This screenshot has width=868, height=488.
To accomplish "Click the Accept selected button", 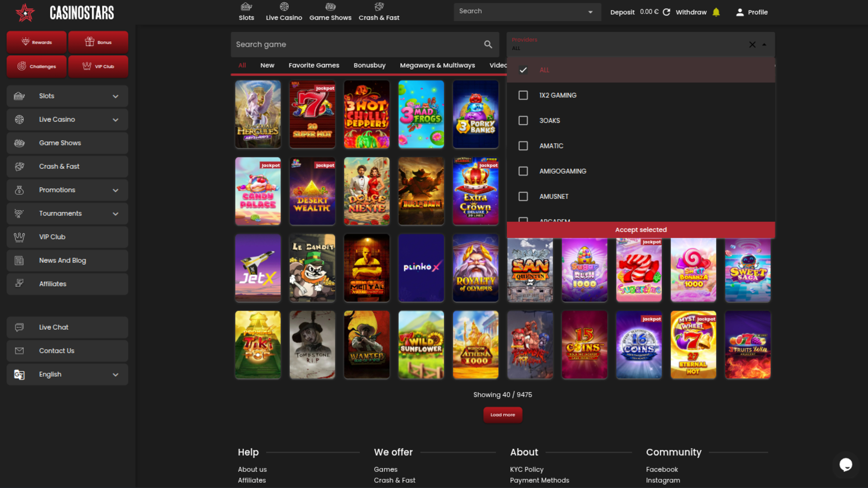I will click(x=641, y=230).
